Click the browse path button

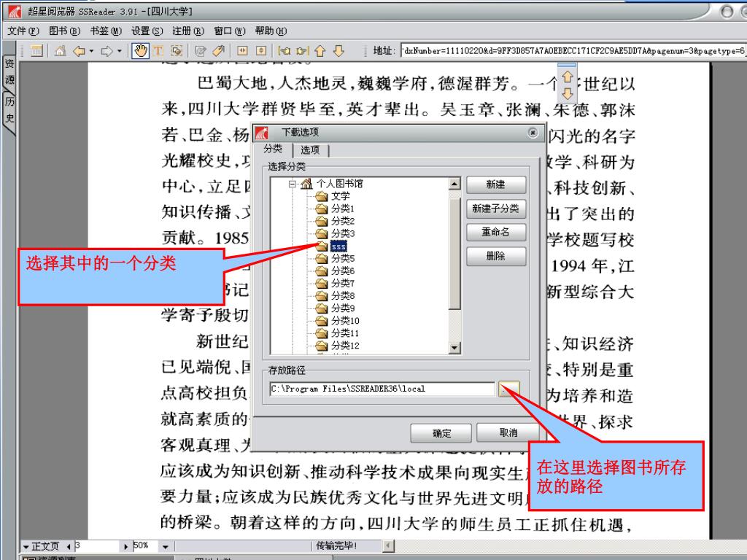point(508,389)
